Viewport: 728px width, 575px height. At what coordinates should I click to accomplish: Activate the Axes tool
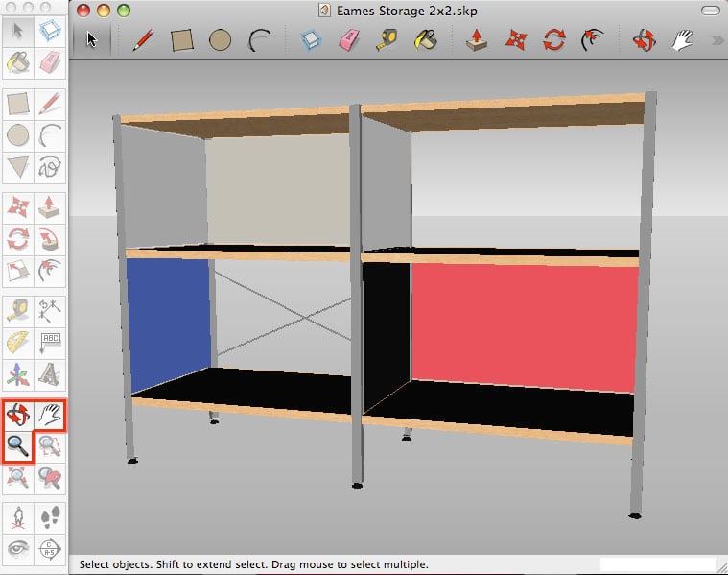coord(17,373)
